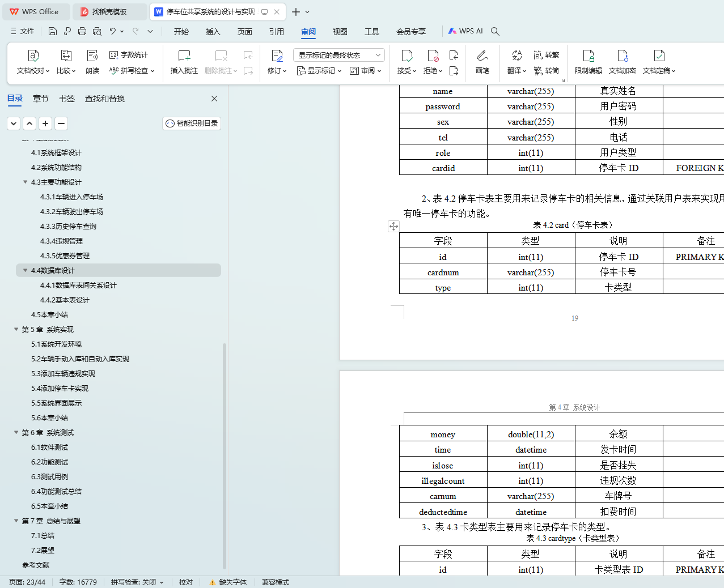Viewport: 724px width, 588px height.
Task: Switch to the 书签 navigation tab
Action: click(x=67, y=99)
